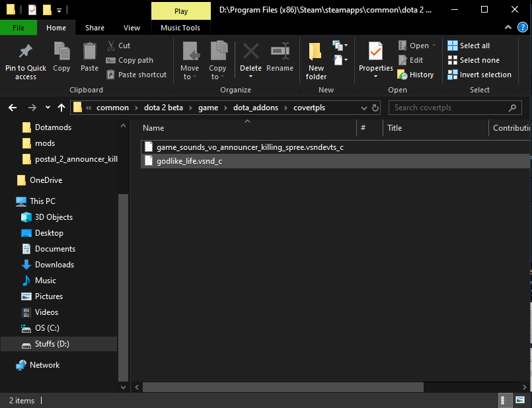Click Pin to Quick access icon
Screen dimensions: 532x408
coord(26,51)
